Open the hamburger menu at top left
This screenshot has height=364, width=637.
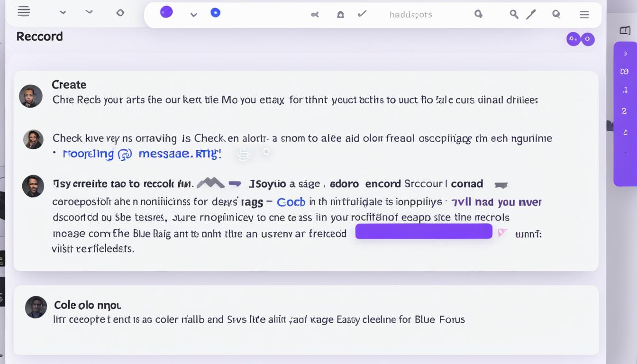click(x=23, y=11)
